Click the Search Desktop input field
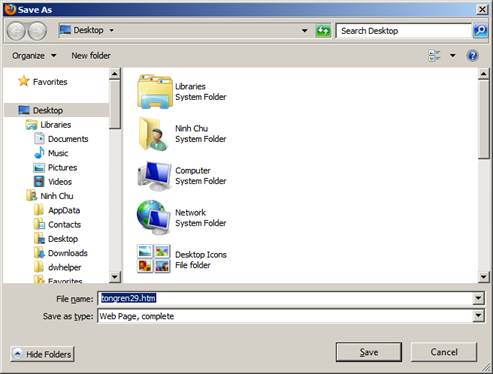Screen dimensions: 493x374 404,31
